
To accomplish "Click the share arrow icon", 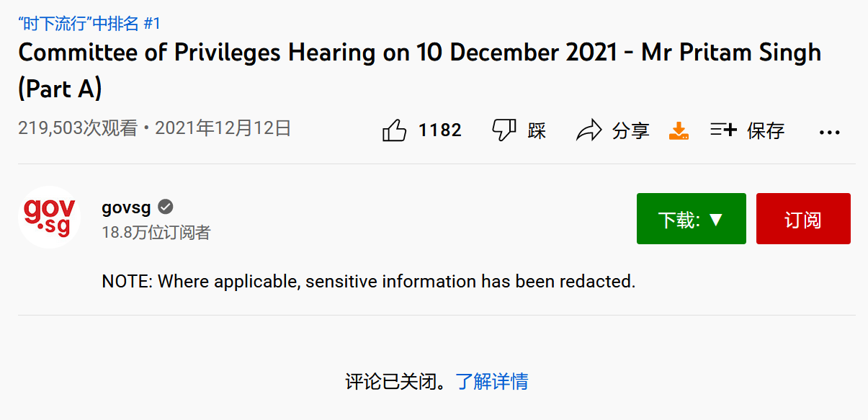I will pyautogui.click(x=589, y=130).
